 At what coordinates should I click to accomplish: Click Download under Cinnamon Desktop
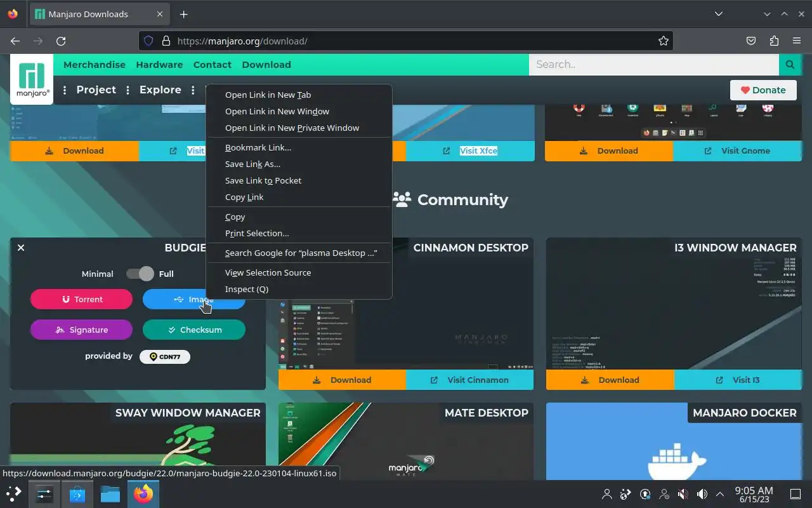[342, 380]
